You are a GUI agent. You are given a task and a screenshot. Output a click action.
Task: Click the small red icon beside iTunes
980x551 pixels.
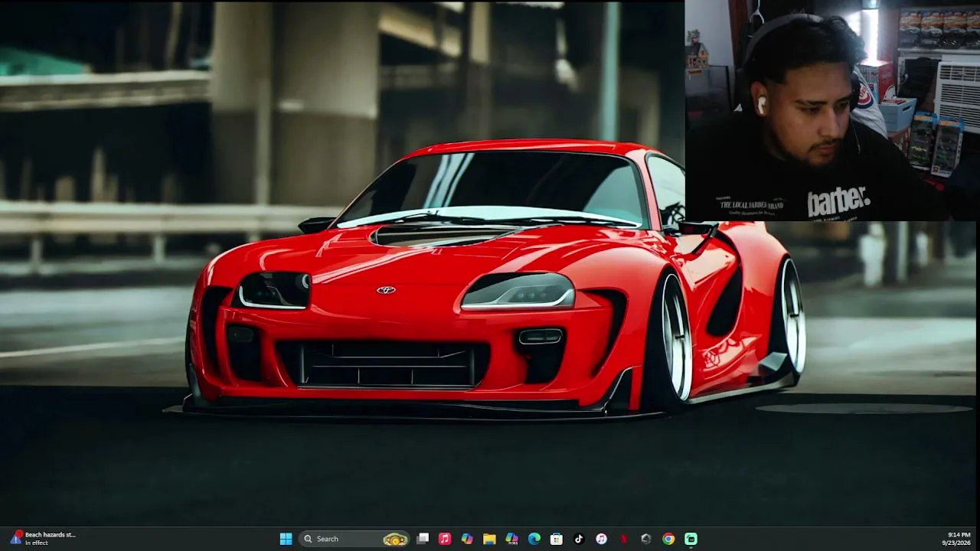tap(624, 539)
